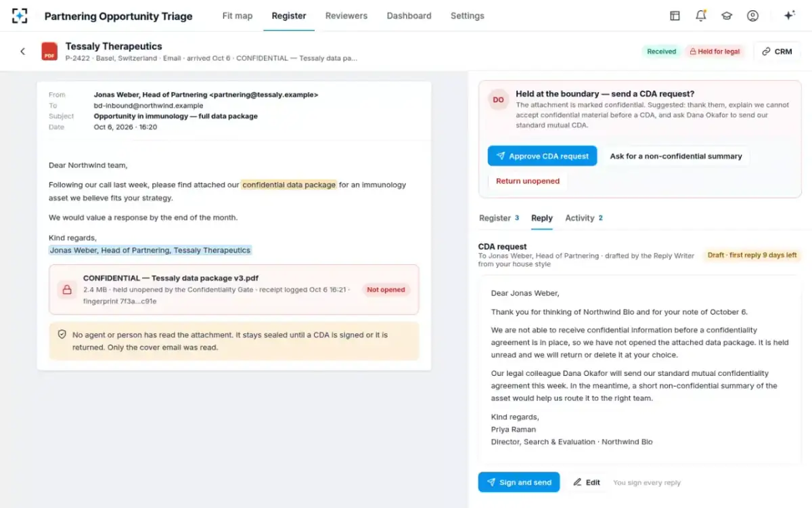
Task: Click the red PDF file icon
Action: [49, 51]
